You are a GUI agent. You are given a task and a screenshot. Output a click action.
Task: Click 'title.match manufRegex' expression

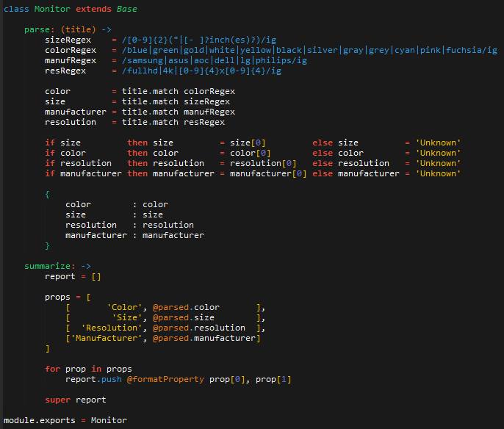coord(179,112)
